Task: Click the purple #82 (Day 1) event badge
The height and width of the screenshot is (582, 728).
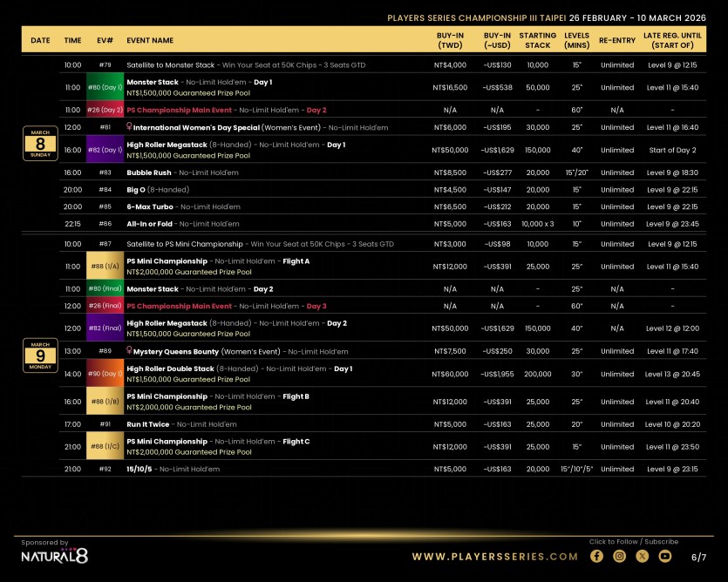Action: [x=105, y=150]
